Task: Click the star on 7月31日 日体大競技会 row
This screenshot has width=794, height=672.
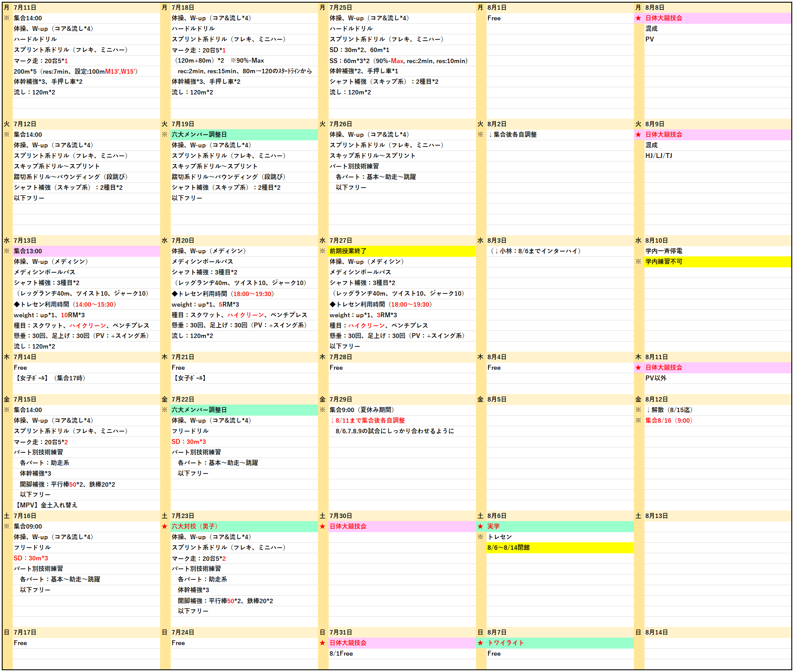Action: coord(322,643)
